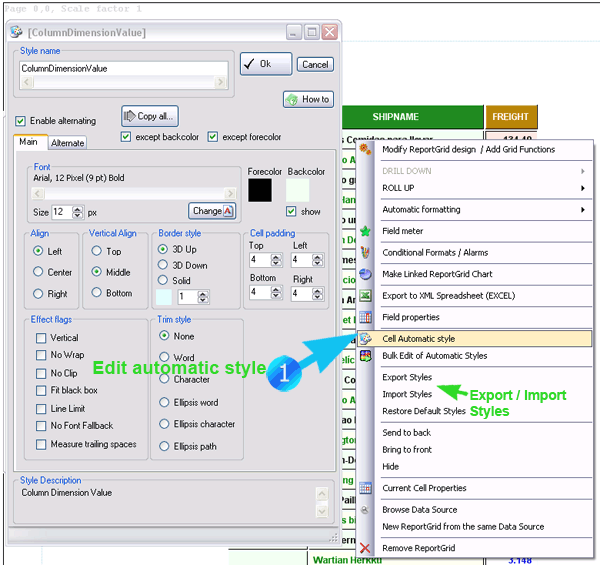Switch to the Alternate tab

tap(67, 143)
